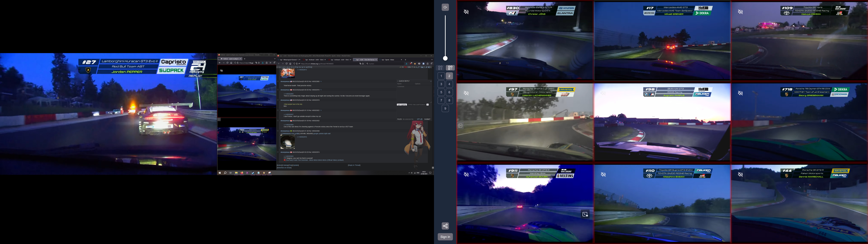Unmute the #911 Manthey EMA stream
The height and width of the screenshot is (244, 868).
[466, 175]
